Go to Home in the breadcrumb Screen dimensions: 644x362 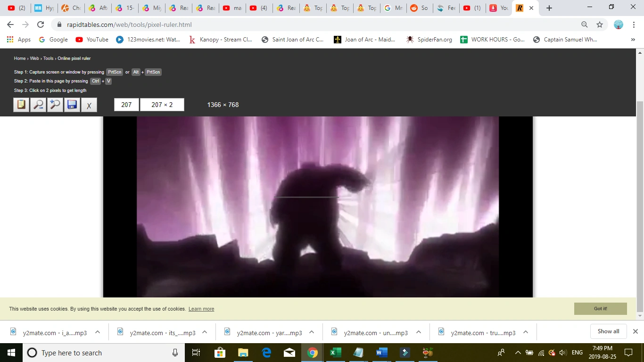coord(20,58)
